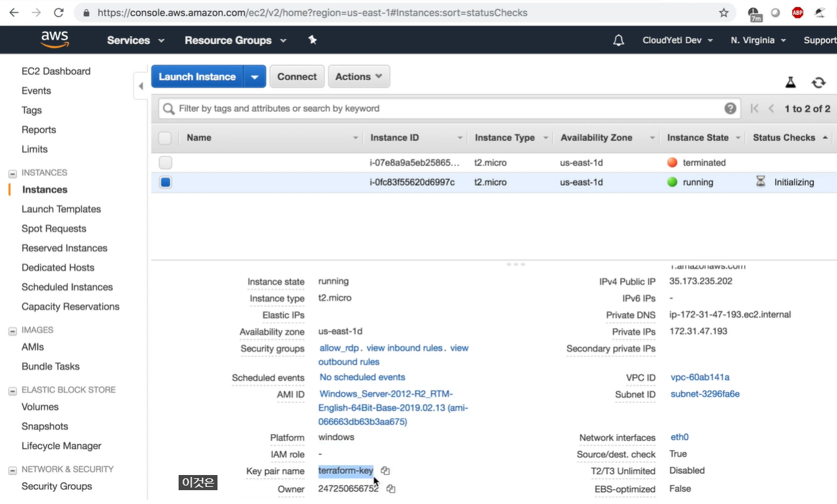Collapse the IMAGES sidebar section
Screen dimensions: 837x504
[x=13, y=331]
